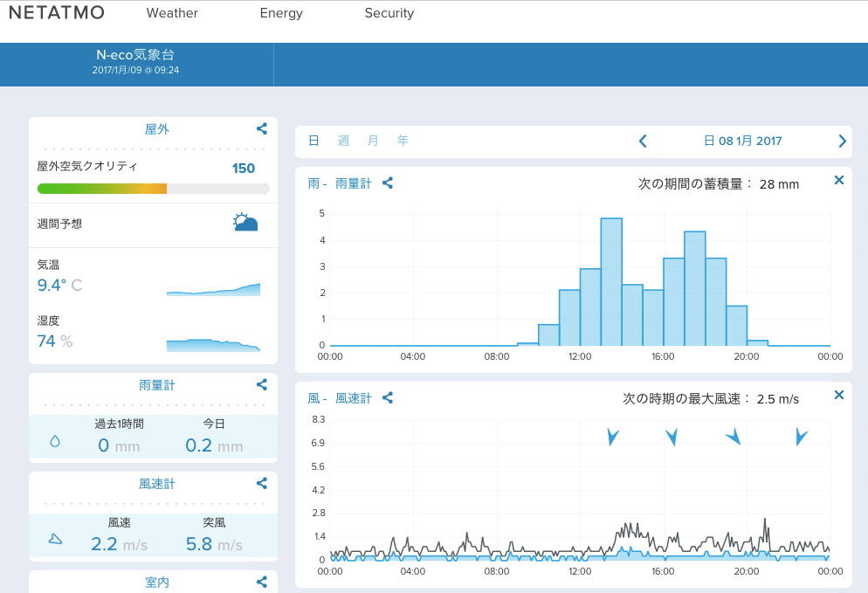The width and height of the screenshot is (868, 593).
Task: Share the 室内 indoor module
Action: click(262, 582)
